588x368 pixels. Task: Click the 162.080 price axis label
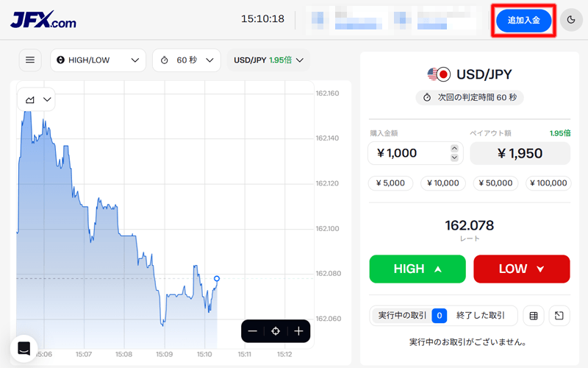tap(328, 273)
